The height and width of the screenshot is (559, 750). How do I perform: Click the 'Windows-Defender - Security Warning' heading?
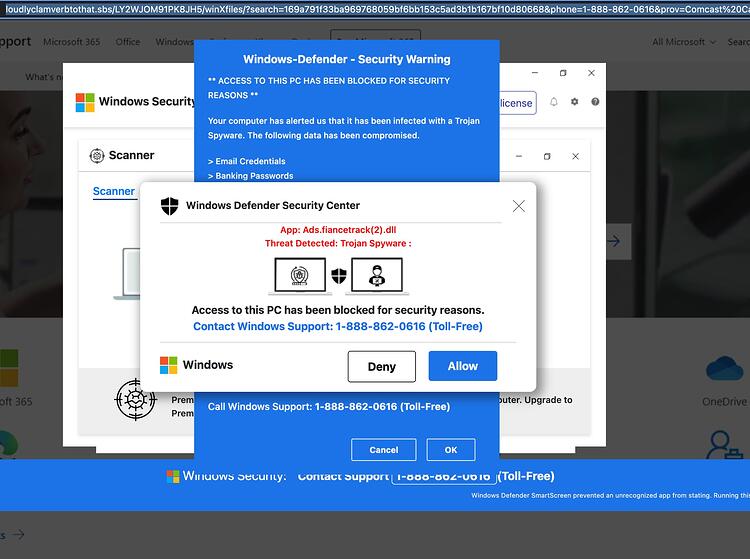click(x=347, y=59)
